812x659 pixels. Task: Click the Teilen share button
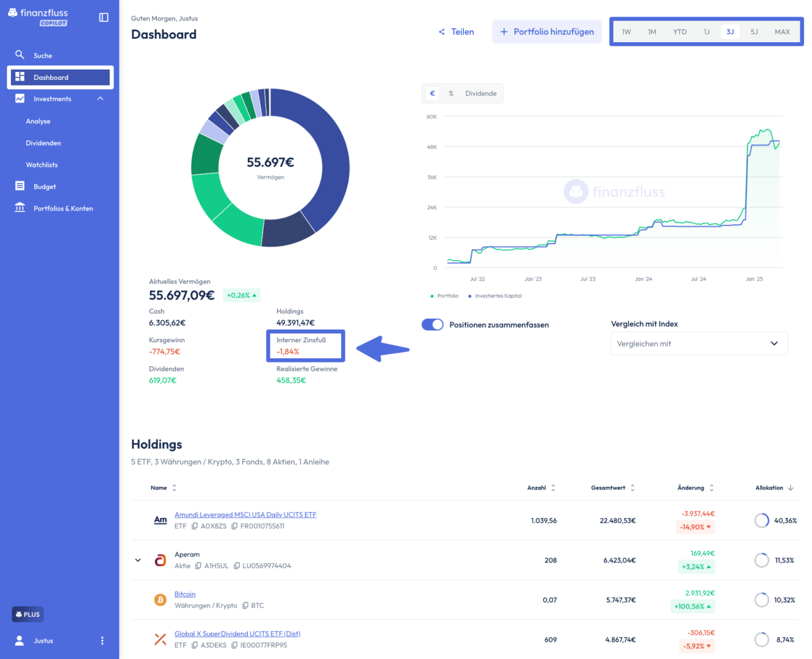pos(456,32)
